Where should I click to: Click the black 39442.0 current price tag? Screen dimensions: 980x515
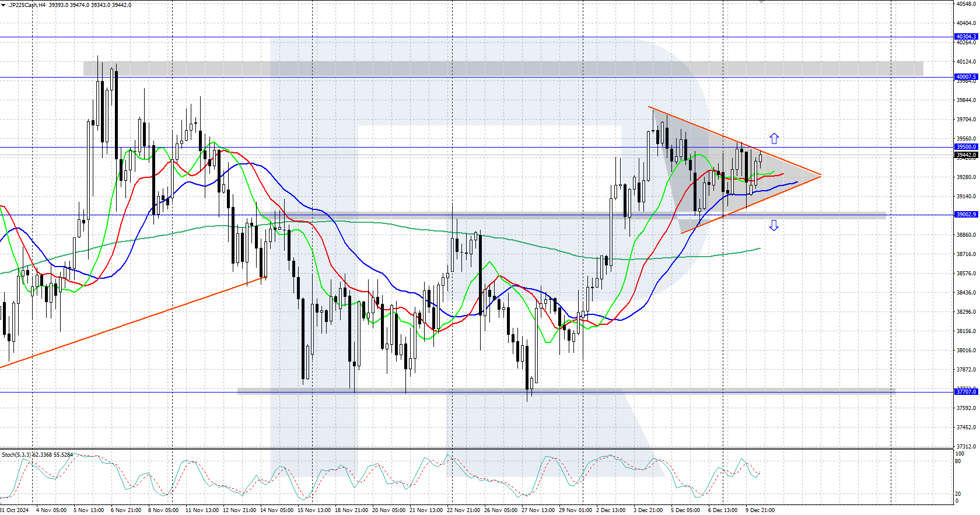point(966,155)
